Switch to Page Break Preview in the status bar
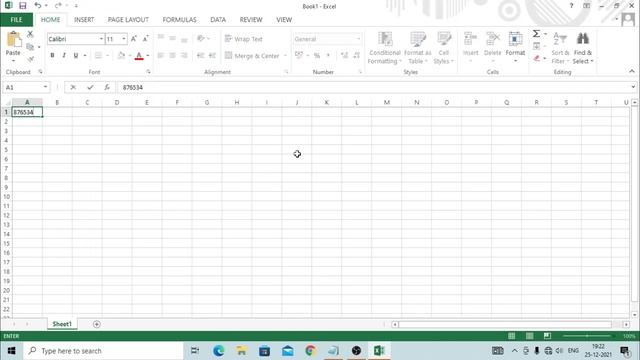The height and width of the screenshot is (360, 640). [547, 336]
